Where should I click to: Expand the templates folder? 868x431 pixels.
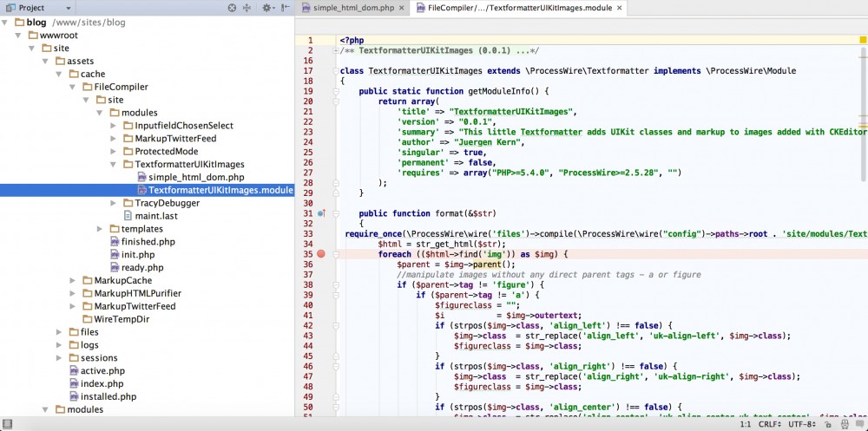pyautogui.click(x=101, y=229)
